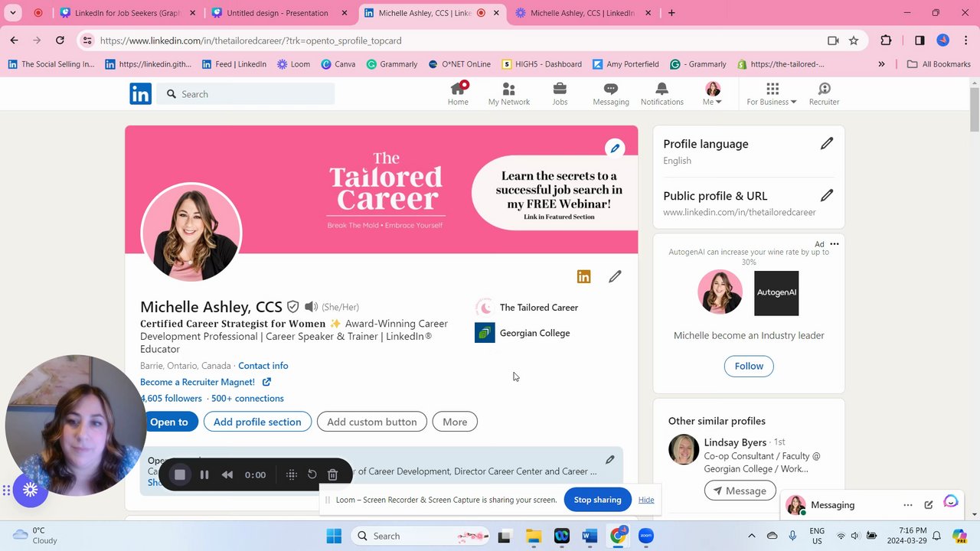Click the verification shield badge
The height and width of the screenshot is (551, 980).
pos(292,307)
